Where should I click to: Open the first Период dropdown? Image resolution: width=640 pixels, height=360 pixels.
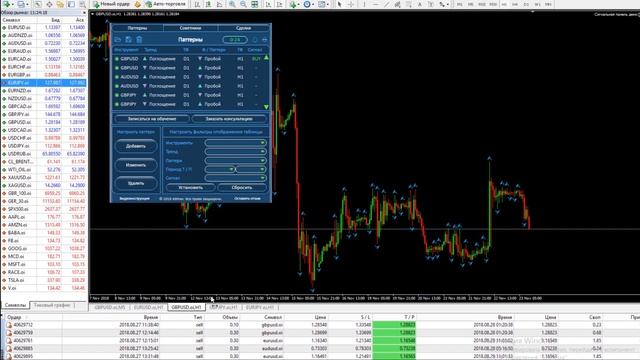(220, 169)
